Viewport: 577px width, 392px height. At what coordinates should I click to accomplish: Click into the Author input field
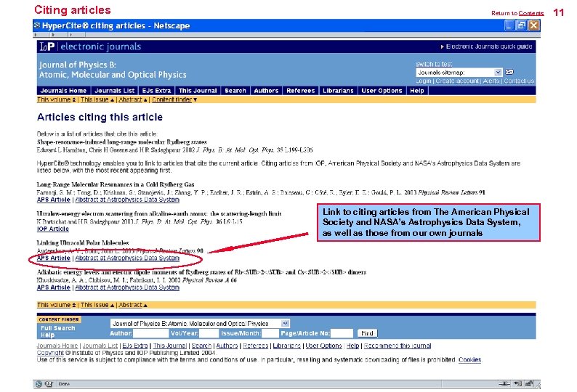150,333
